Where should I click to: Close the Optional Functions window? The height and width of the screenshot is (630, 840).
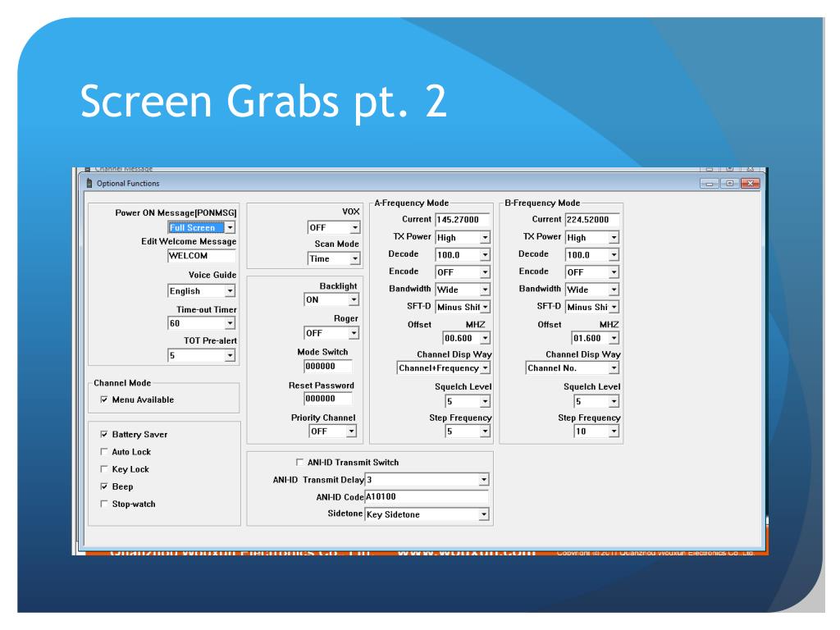(751, 183)
